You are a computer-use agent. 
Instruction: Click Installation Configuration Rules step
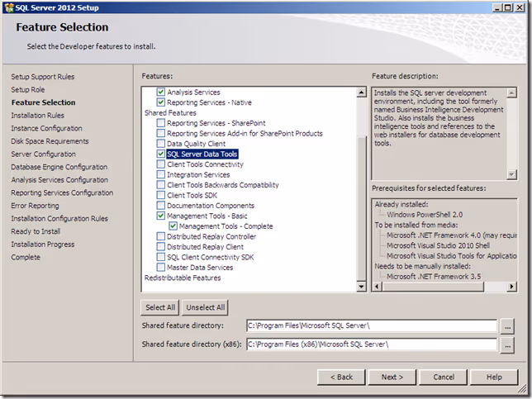pyautogui.click(x=59, y=218)
